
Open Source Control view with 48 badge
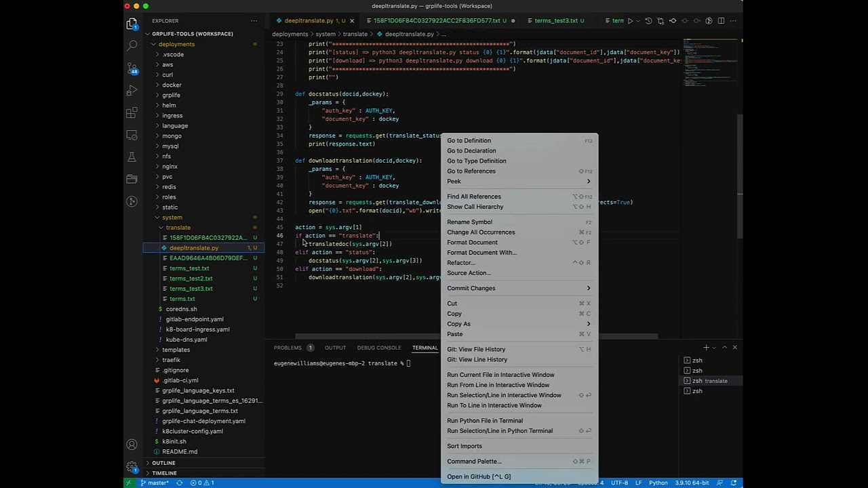click(132, 68)
